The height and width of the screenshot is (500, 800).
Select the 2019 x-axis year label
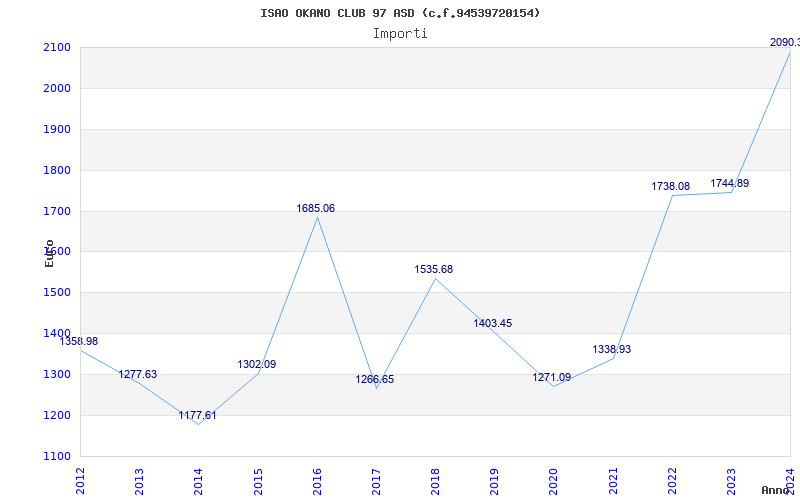[494, 481]
